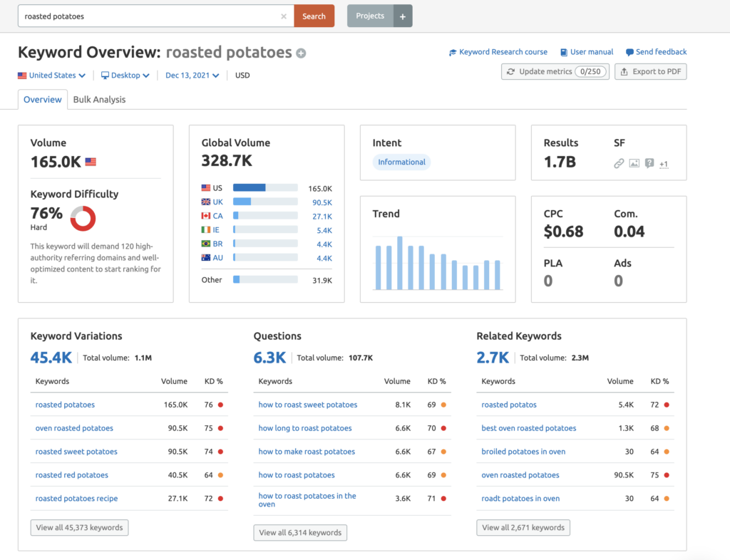The height and width of the screenshot is (560, 730).
Task: Click the 2.7K Related Keywords count
Action: [x=493, y=358]
